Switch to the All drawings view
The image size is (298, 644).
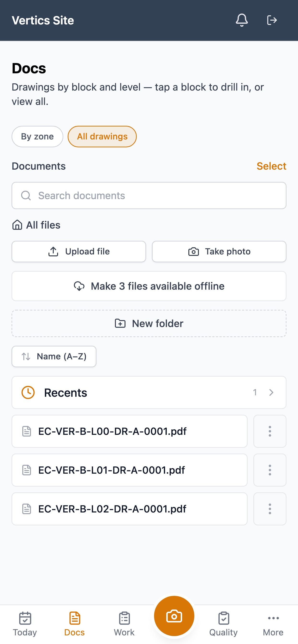(102, 137)
